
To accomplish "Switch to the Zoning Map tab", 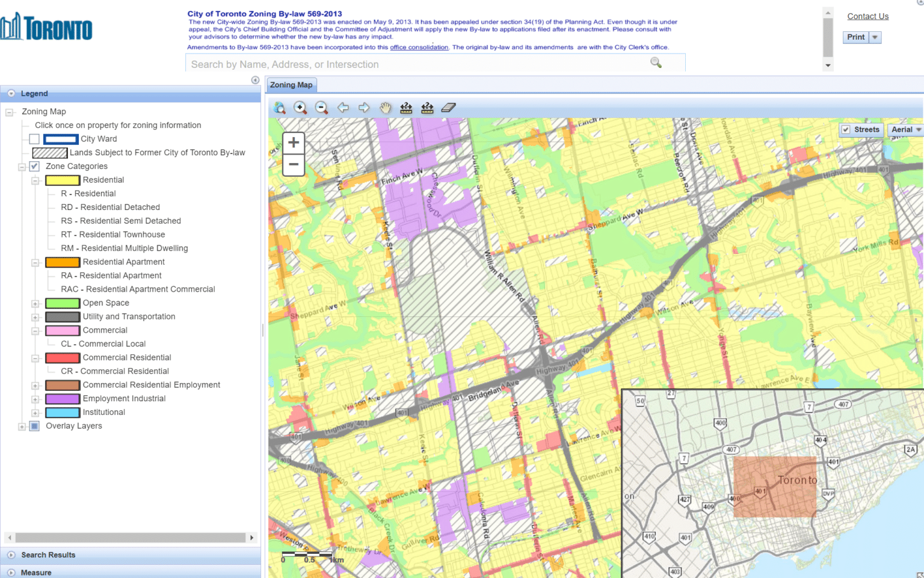I will click(x=291, y=85).
